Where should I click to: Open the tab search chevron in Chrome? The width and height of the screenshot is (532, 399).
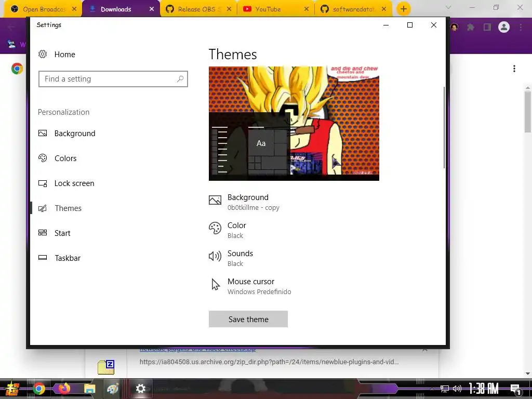click(448, 7)
